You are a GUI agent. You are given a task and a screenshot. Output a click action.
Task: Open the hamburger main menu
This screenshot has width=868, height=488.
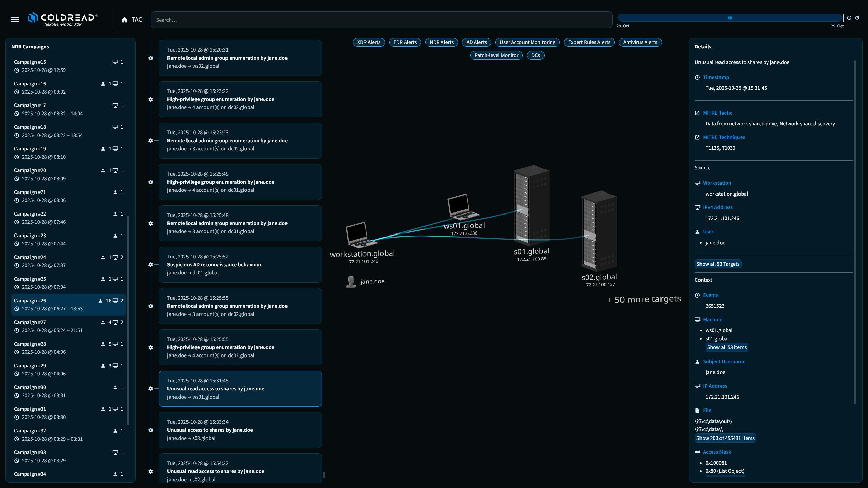tap(15, 20)
